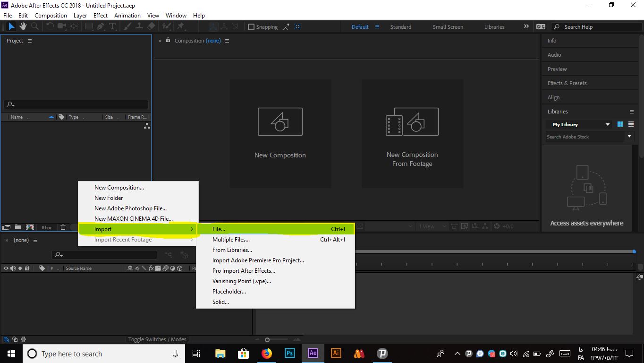This screenshot has width=644, height=363.
Task: Toggle the lock column switch
Action: coord(27,268)
